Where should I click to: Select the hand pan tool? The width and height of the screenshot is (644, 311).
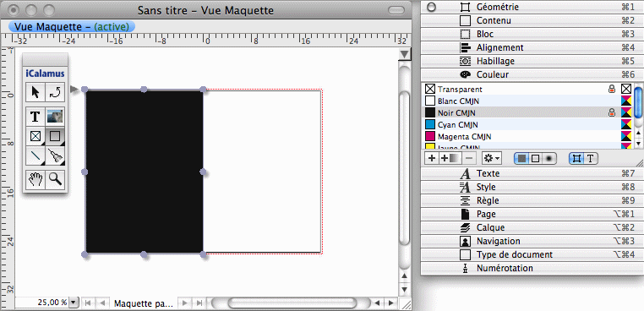pyautogui.click(x=35, y=179)
